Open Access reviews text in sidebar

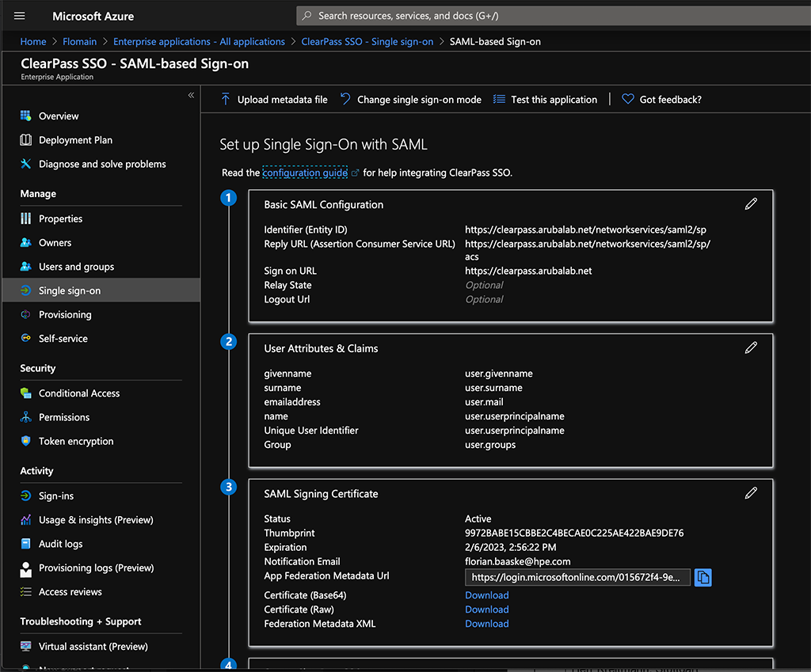70,592
